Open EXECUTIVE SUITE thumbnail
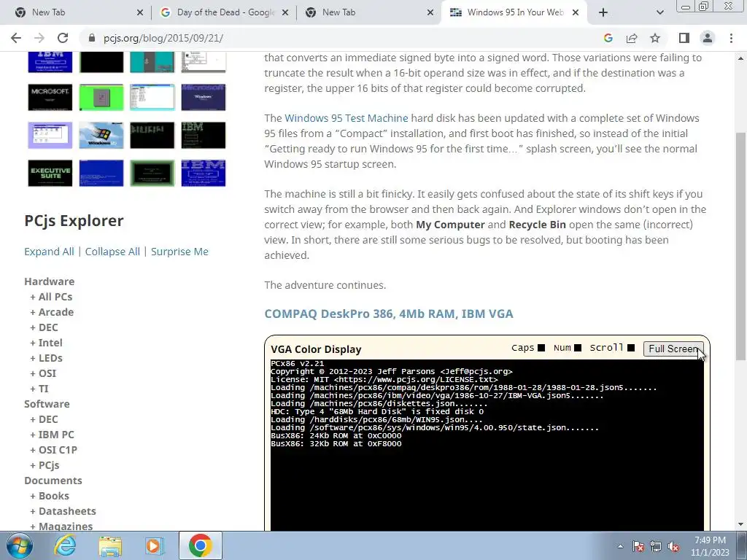747x560 pixels. (x=50, y=173)
